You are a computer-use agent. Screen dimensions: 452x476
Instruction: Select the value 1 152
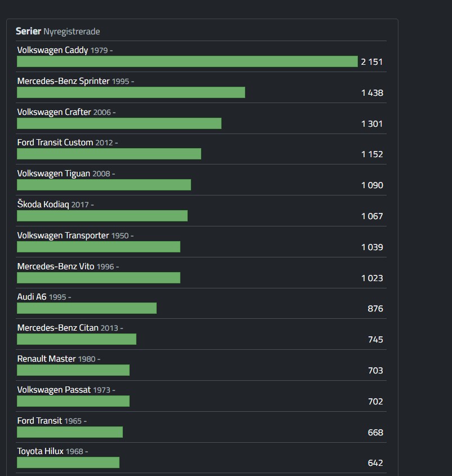(x=372, y=154)
